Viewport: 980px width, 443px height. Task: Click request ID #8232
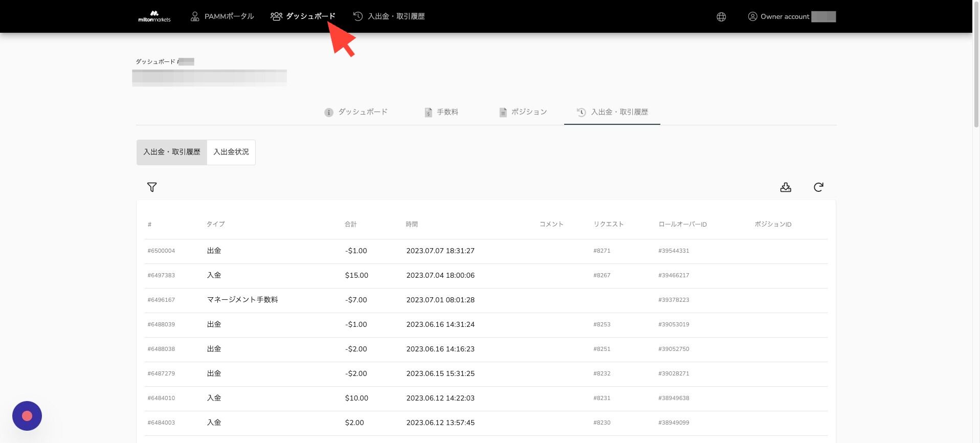602,373
